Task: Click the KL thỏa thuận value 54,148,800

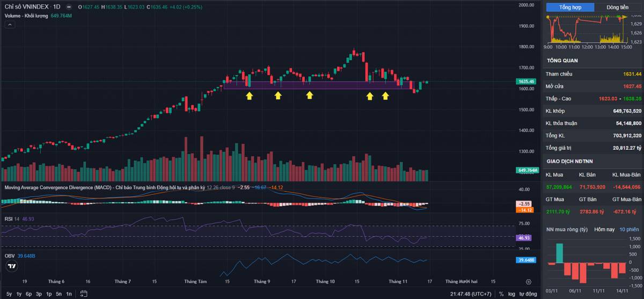Action: click(628, 123)
